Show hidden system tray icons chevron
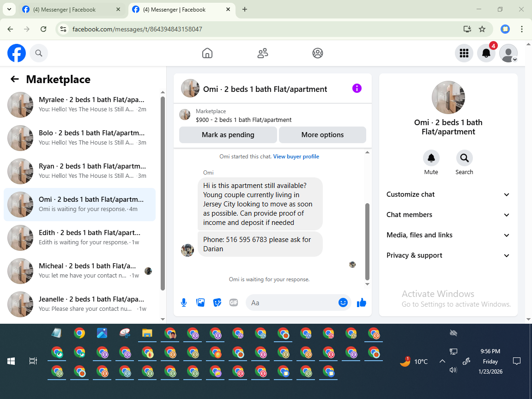Image resolution: width=532 pixels, height=399 pixels. 442,361
